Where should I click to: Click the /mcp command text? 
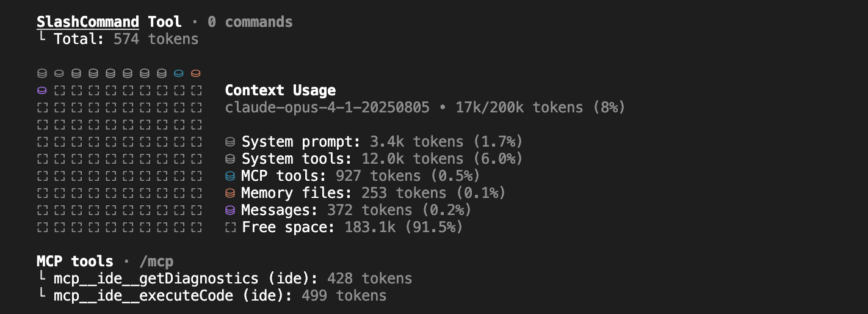[156, 261]
